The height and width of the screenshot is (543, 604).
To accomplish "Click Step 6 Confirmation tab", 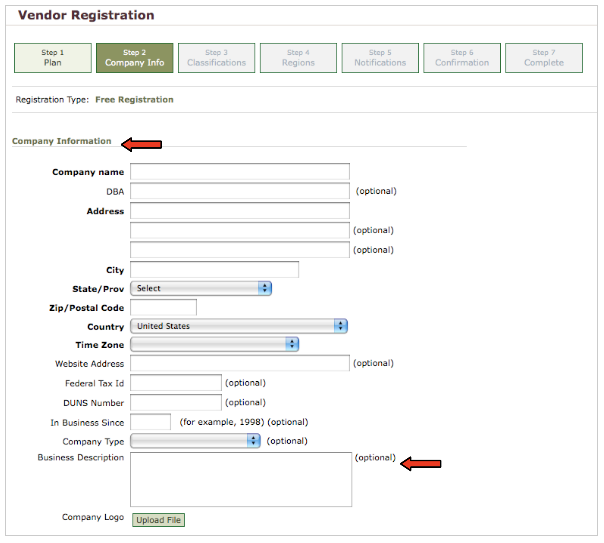I will 461,58.
